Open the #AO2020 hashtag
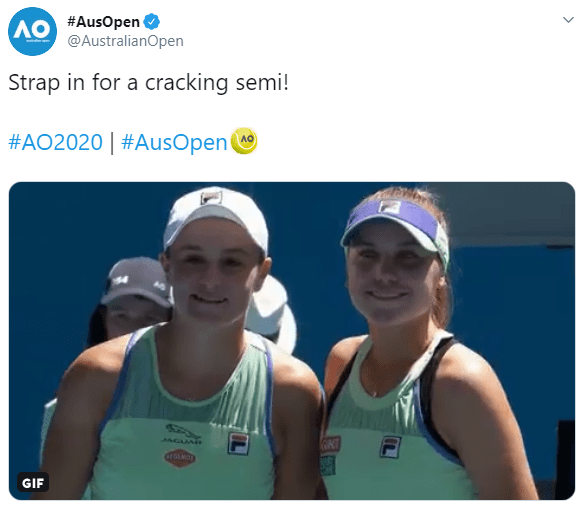The height and width of the screenshot is (517, 583). click(55, 142)
